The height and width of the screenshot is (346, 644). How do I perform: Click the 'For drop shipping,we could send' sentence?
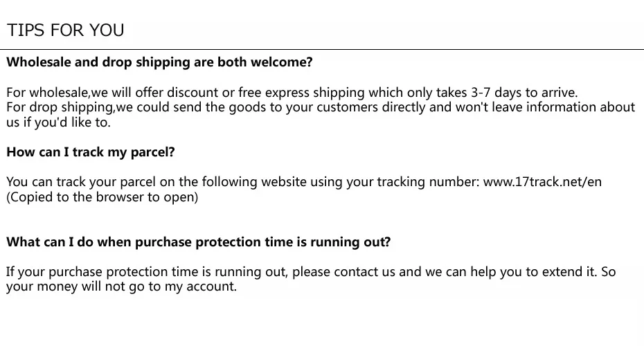pyautogui.click(x=321, y=107)
